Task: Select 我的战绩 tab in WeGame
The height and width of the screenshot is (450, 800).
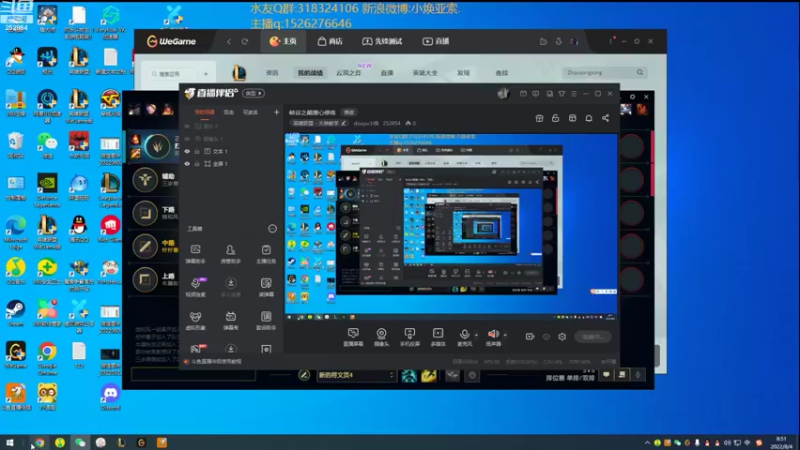Action: tap(310, 73)
